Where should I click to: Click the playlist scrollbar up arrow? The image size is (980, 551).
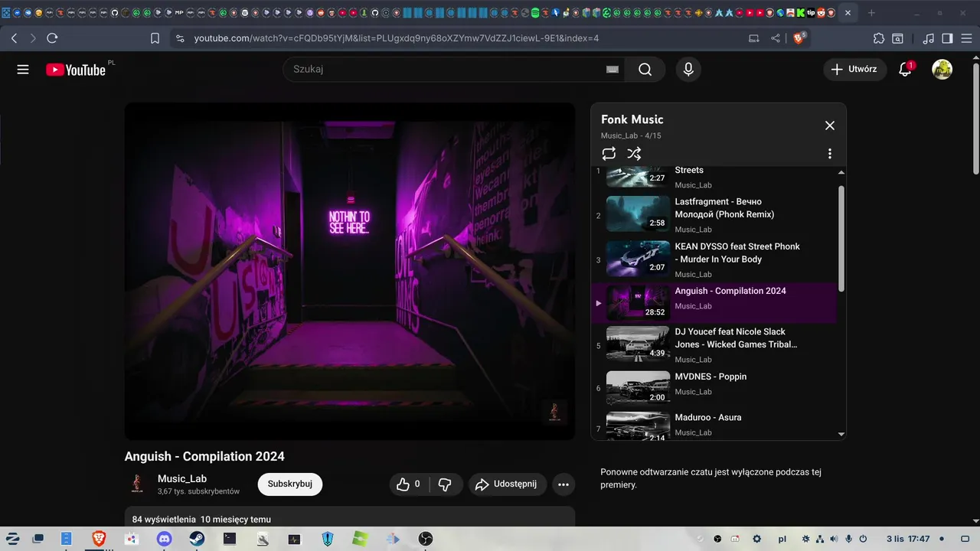pos(841,171)
